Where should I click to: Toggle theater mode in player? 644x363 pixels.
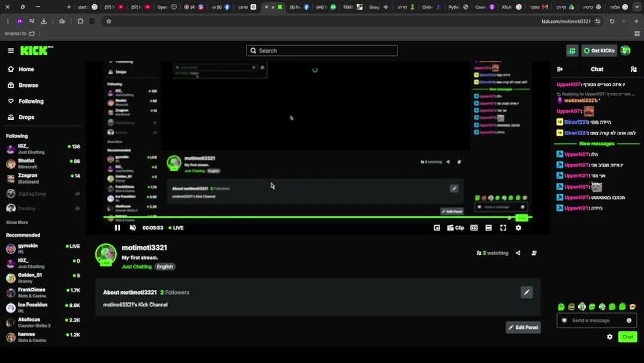point(488,228)
